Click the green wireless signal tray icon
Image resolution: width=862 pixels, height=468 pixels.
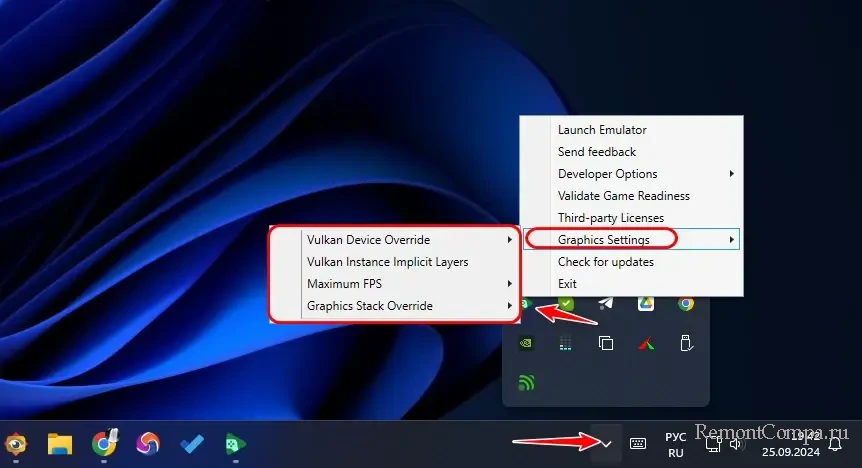526,383
